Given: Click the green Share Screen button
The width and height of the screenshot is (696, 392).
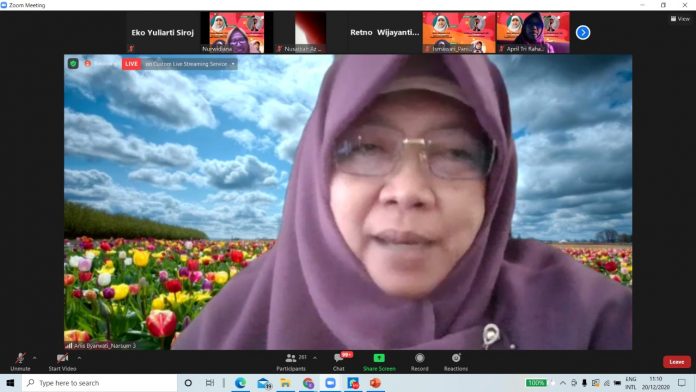Looking at the screenshot, I should [379, 361].
